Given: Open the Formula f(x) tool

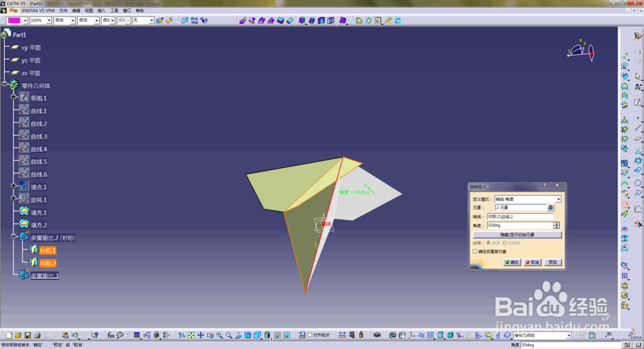Looking at the screenshot, I should pos(111,335).
